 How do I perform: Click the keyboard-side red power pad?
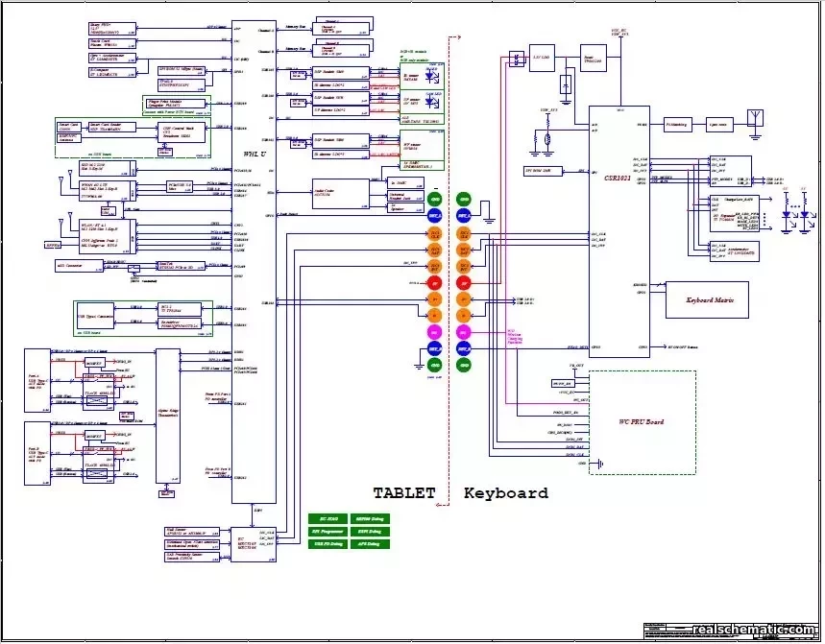[x=464, y=283]
